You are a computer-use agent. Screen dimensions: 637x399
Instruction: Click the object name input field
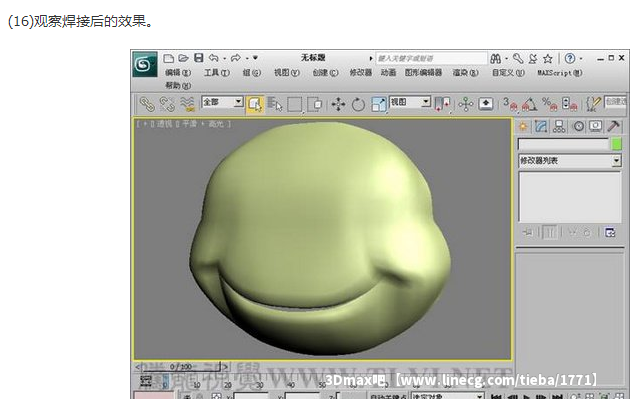pos(564,144)
